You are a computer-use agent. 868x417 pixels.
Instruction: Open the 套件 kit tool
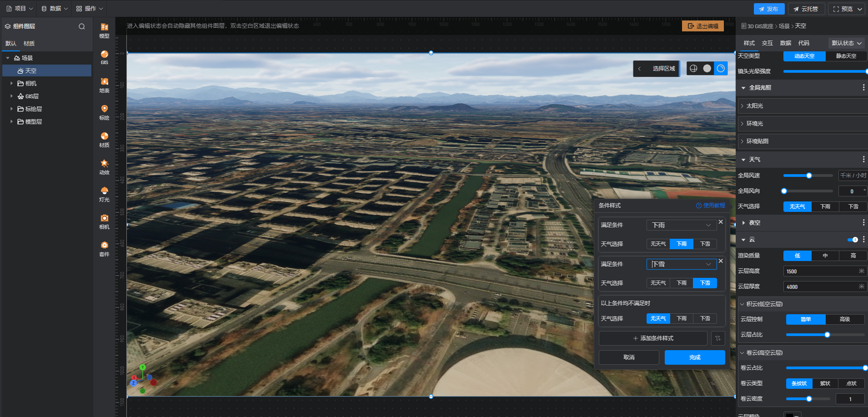point(104,249)
